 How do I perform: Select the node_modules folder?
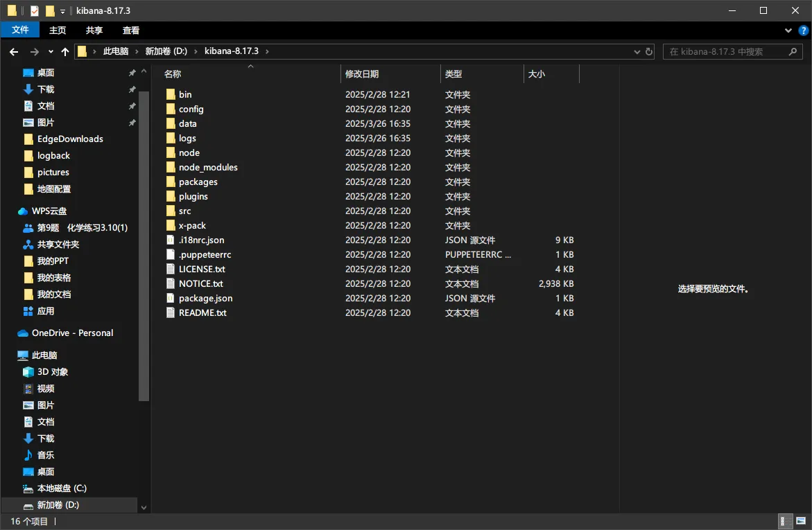click(x=208, y=167)
